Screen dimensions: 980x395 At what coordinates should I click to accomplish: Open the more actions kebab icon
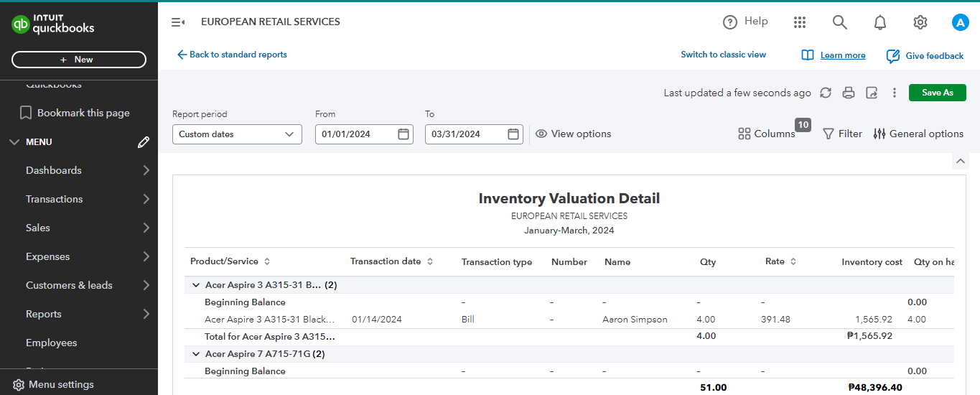point(895,93)
